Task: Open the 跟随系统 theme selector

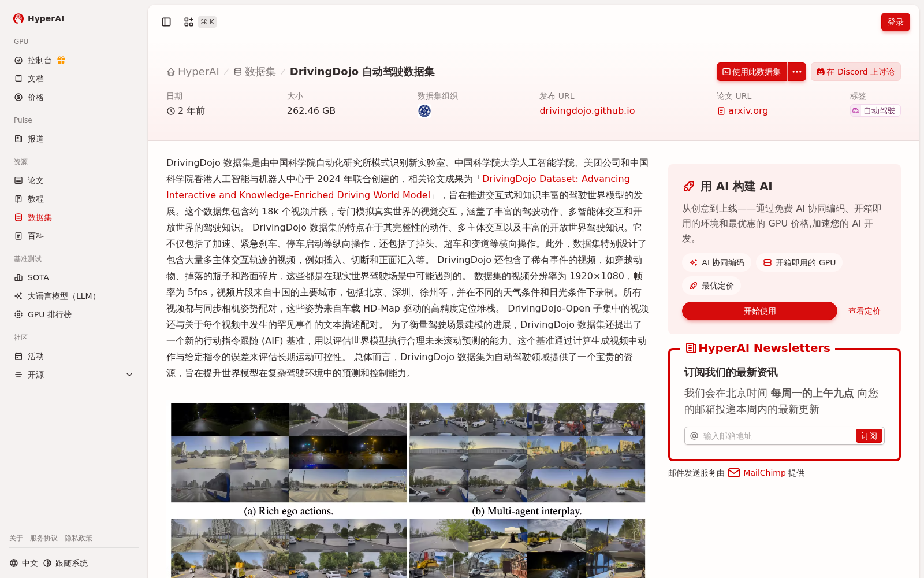Action: 65,563
